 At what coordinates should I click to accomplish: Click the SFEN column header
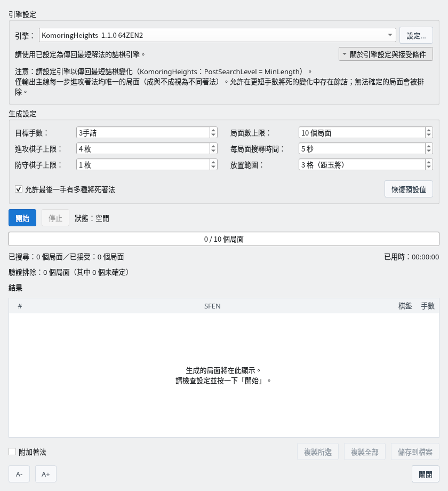point(212,306)
